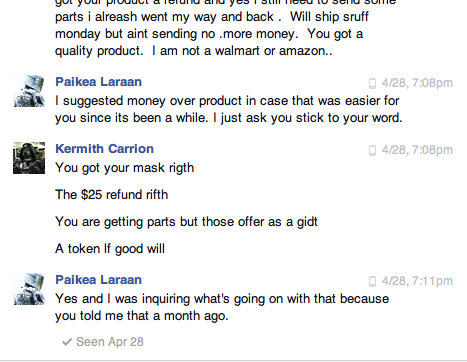Click message "Yes and I was inquiring"

click(x=222, y=307)
